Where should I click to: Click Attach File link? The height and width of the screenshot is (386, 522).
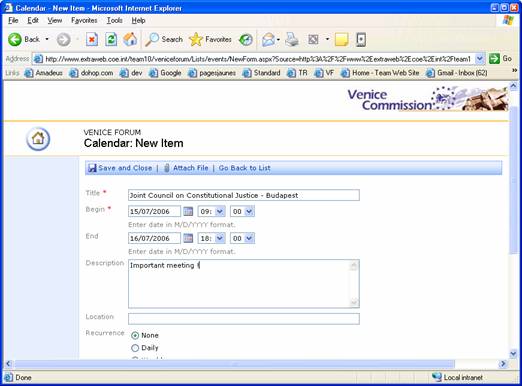click(x=190, y=168)
